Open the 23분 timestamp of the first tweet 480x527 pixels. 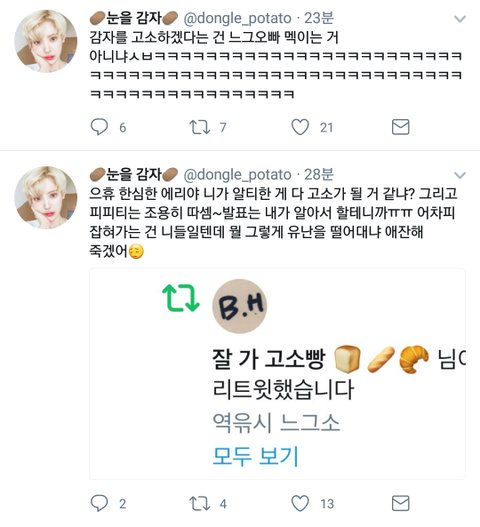pos(319,18)
